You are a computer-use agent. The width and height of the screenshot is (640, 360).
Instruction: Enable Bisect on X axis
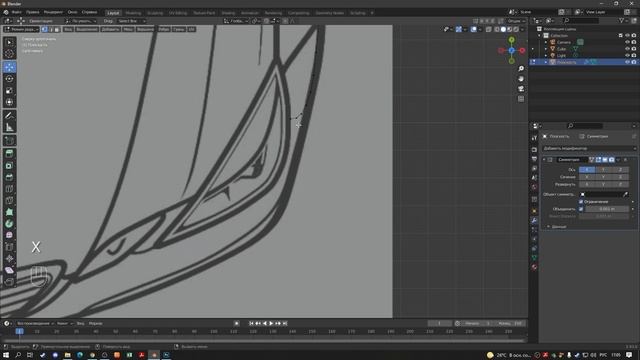587,177
